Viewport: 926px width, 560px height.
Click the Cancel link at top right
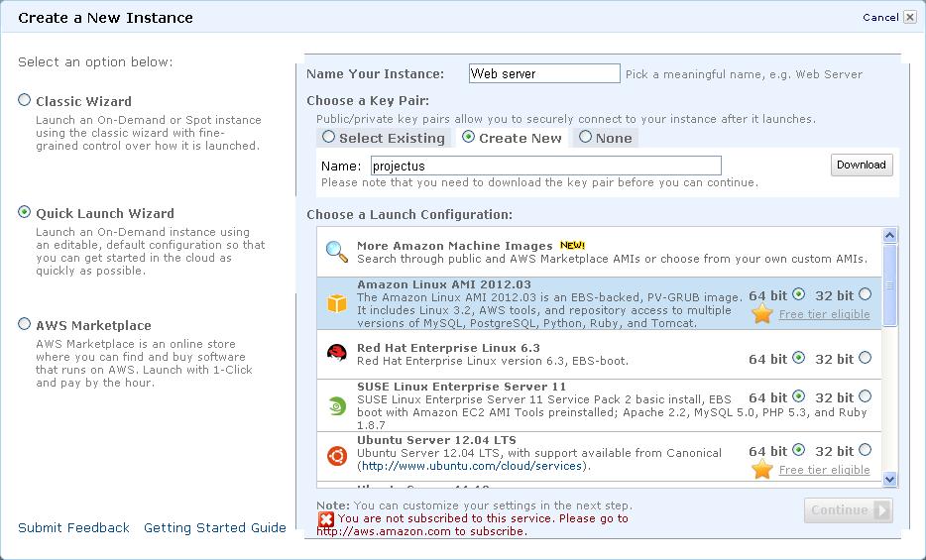tap(880, 17)
